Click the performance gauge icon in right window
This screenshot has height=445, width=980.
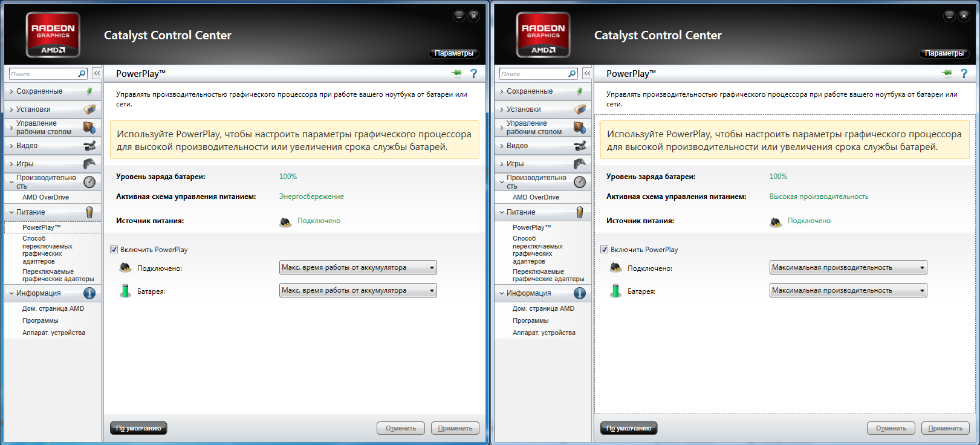[x=580, y=182]
